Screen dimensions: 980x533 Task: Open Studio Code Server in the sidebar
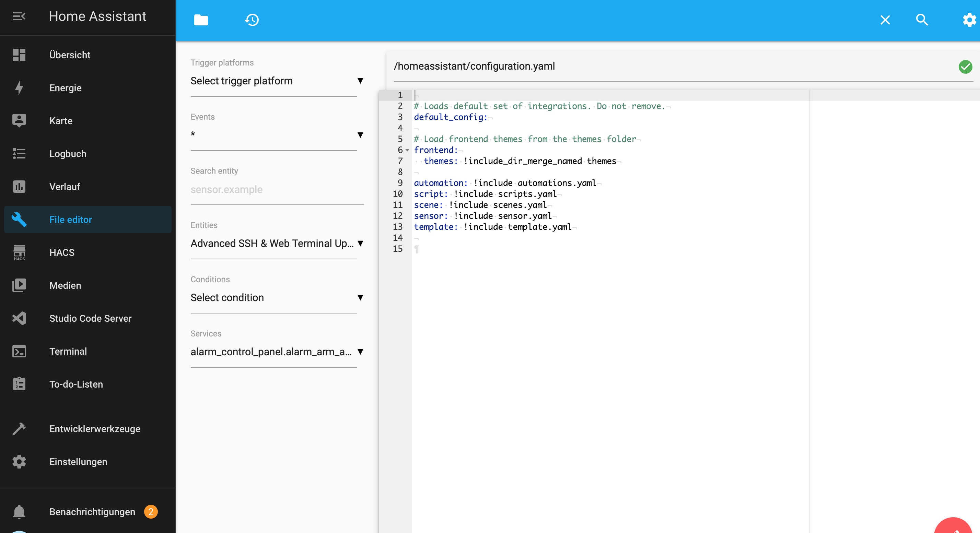90,318
